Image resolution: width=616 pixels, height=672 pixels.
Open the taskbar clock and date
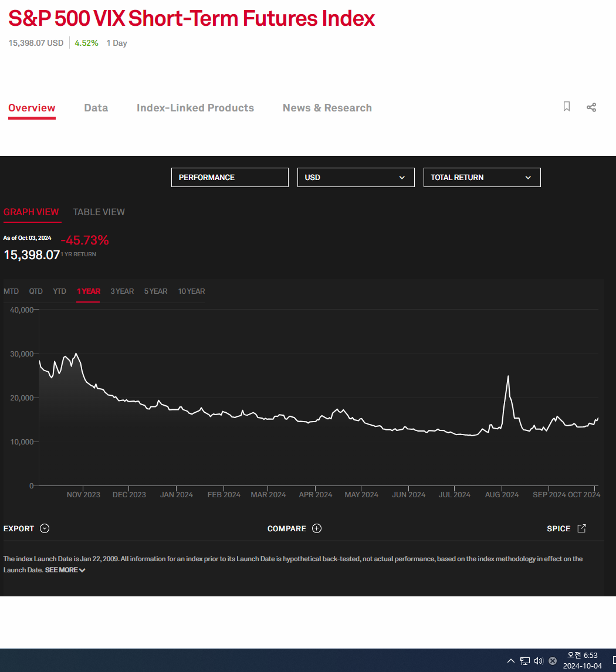[582, 660]
